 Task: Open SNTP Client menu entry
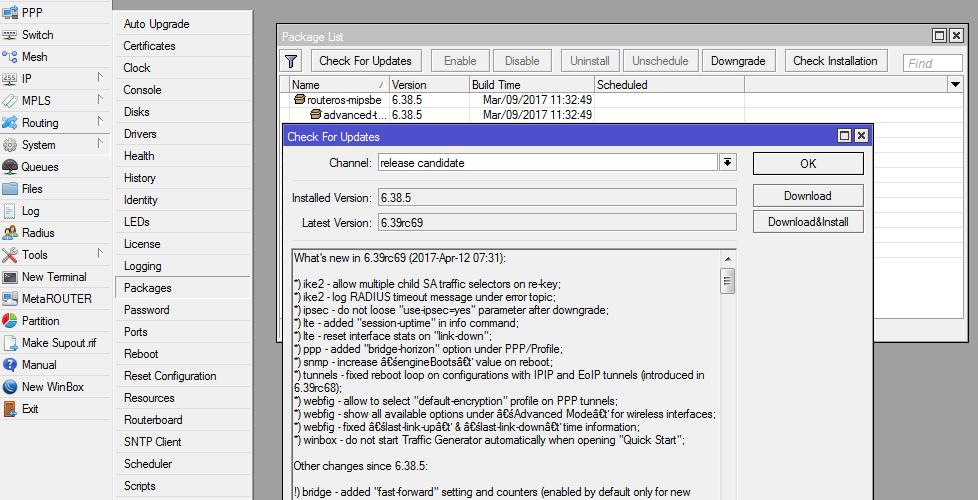pyautogui.click(x=183, y=442)
